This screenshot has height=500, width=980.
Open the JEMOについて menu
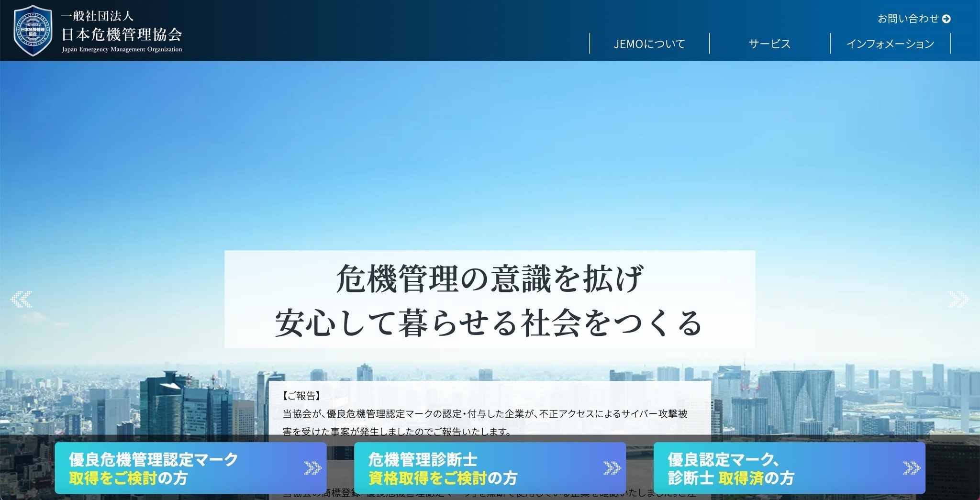[x=649, y=44]
